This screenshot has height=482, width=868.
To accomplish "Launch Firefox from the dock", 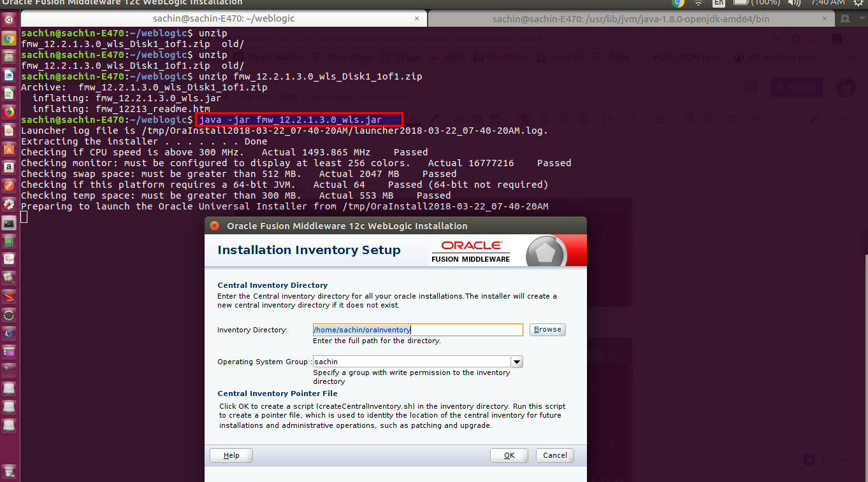I will point(9,112).
